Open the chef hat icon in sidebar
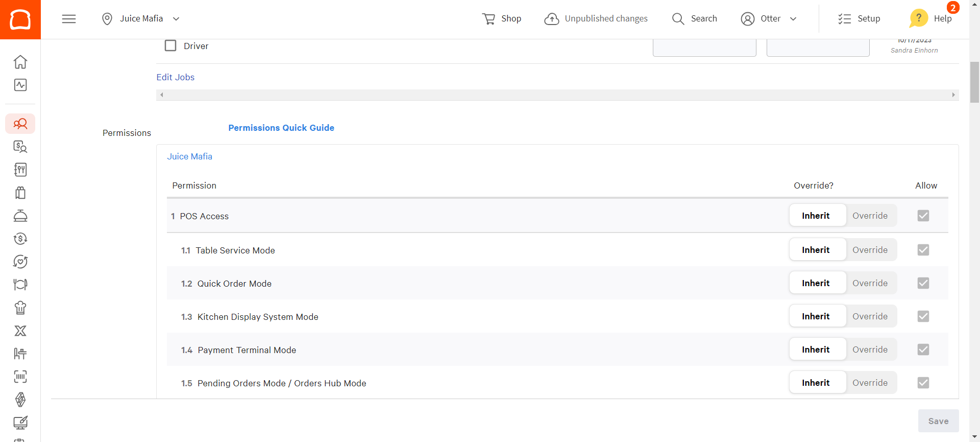The image size is (980, 442). (20, 308)
